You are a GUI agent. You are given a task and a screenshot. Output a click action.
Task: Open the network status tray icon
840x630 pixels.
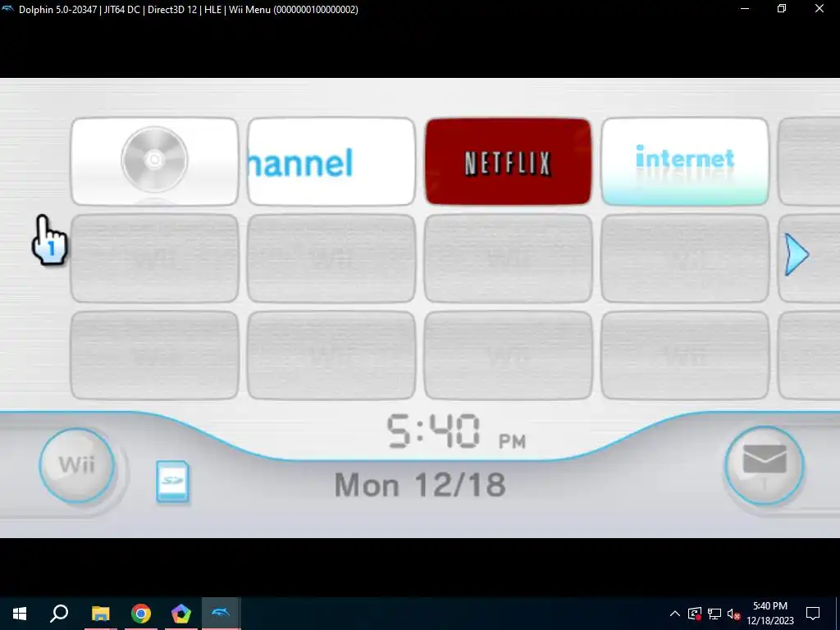tap(714, 614)
